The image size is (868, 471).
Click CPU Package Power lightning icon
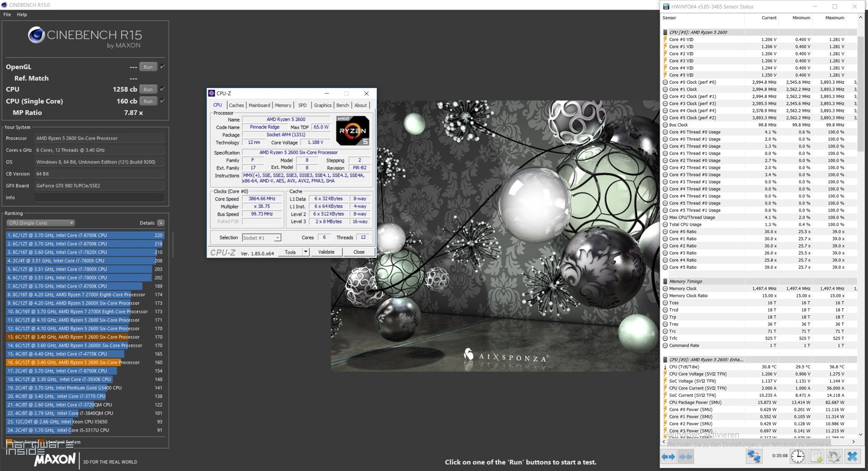665,402
